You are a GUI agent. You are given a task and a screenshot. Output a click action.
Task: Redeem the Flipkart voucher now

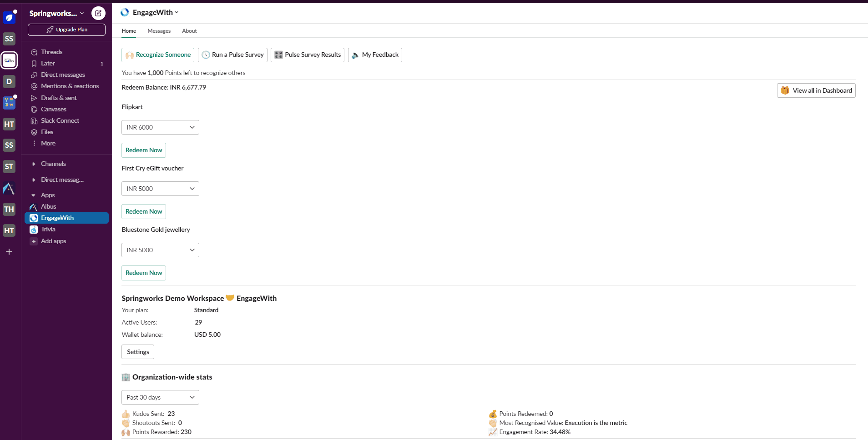[144, 150]
